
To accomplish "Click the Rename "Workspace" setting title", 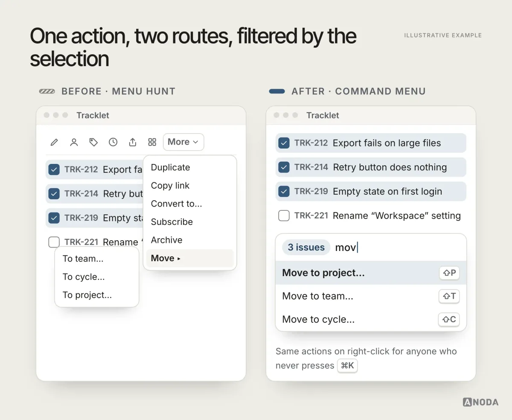I will [397, 216].
